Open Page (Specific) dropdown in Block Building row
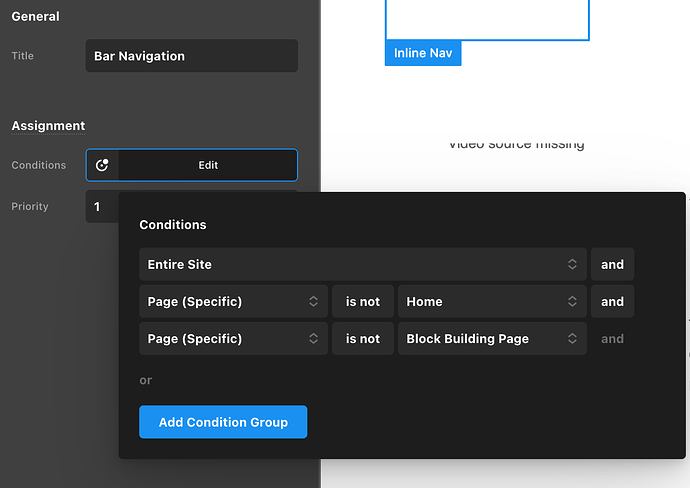690x488 pixels. pyautogui.click(x=233, y=339)
